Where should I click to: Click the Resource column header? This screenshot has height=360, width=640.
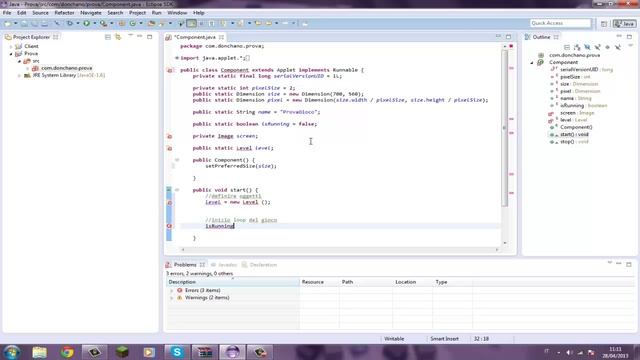[319, 282]
